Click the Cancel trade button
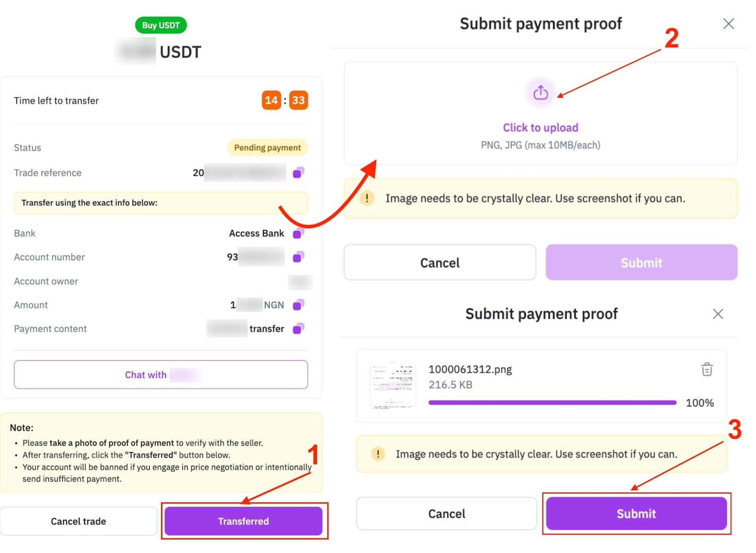Viewport: 756px width, 553px height. pyautogui.click(x=78, y=521)
